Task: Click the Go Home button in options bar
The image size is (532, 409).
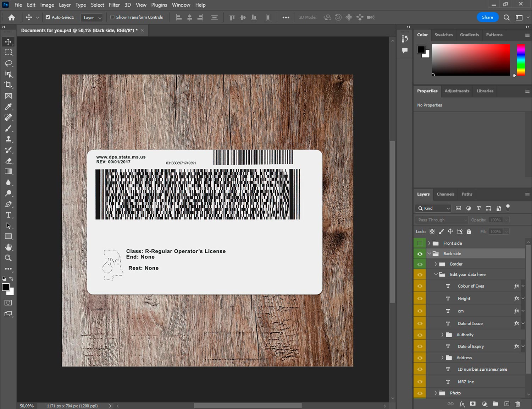Action: tap(12, 17)
